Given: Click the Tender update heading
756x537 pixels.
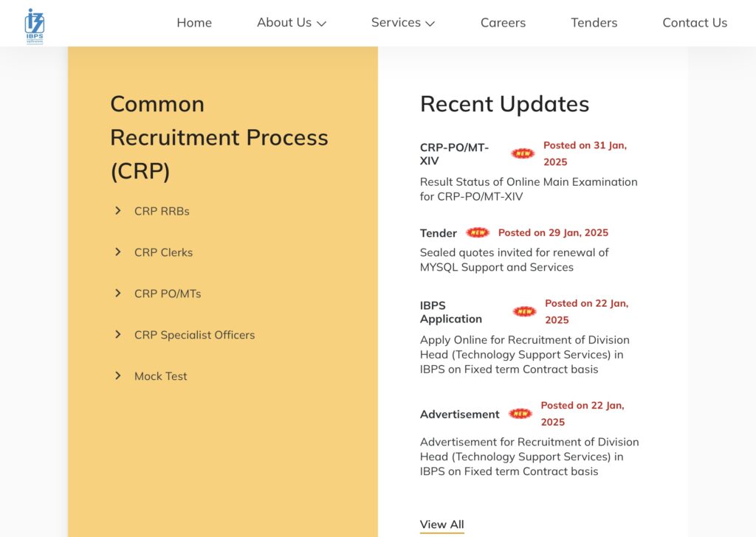Looking at the screenshot, I should pos(438,233).
